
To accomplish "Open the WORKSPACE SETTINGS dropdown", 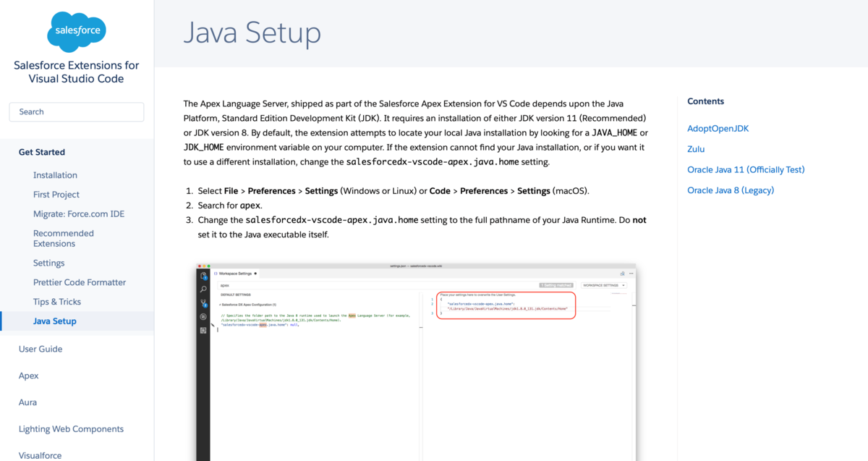I will coord(605,285).
